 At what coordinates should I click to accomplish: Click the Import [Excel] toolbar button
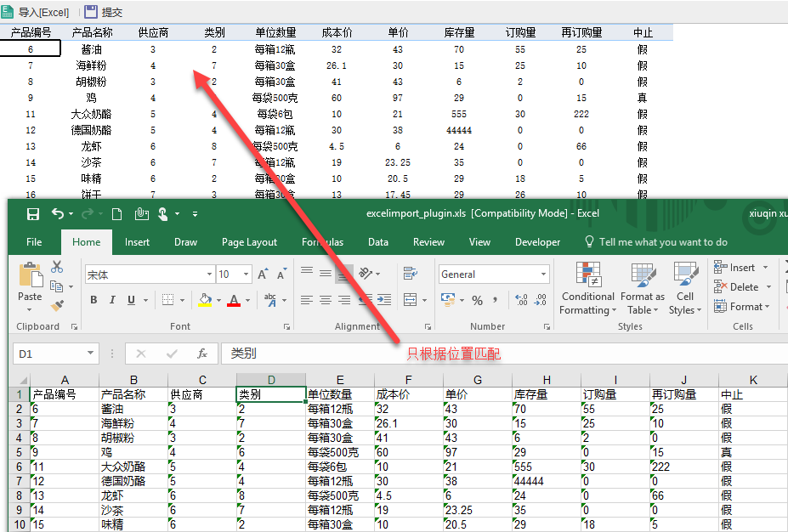(35, 12)
